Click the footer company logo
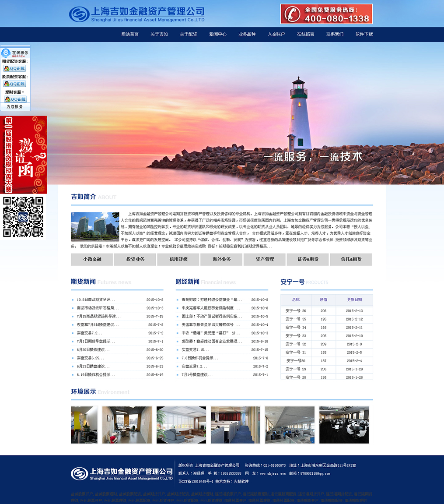 [x=122, y=474]
